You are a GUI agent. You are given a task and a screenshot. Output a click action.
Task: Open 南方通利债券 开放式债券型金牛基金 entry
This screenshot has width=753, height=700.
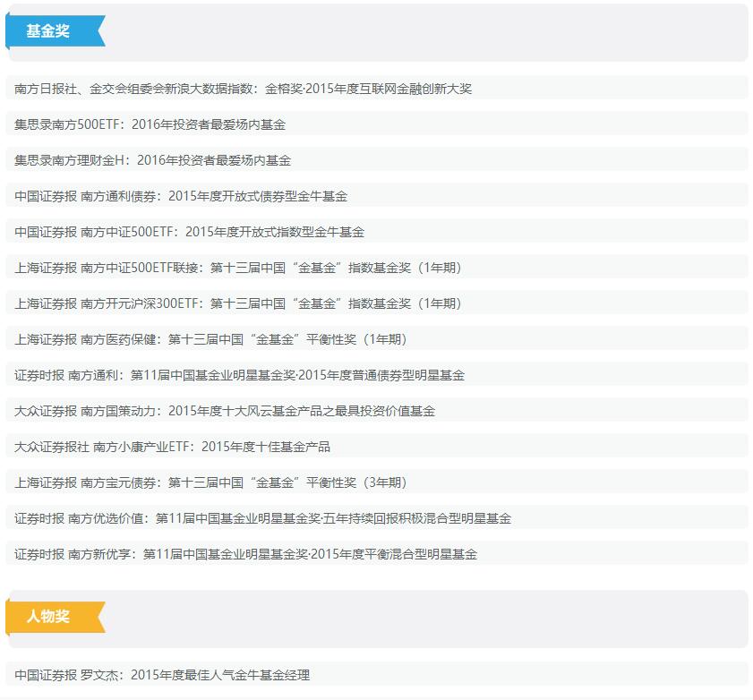point(181,196)
